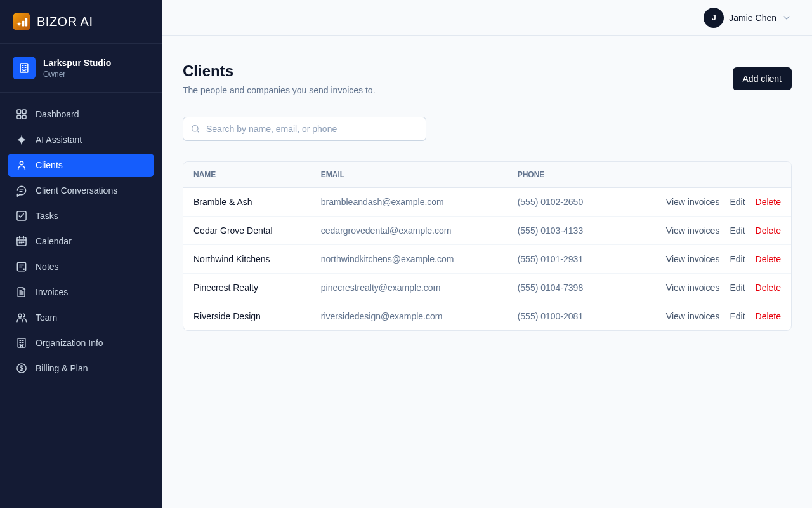View invoices for Pinecrest Realty
Screen dimensions: 812x508
[693, 288]
